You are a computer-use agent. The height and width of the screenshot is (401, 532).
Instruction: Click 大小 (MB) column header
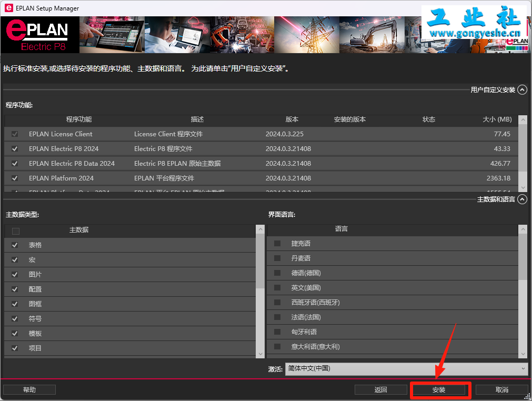pyautogui.click(x=497, y=119)
